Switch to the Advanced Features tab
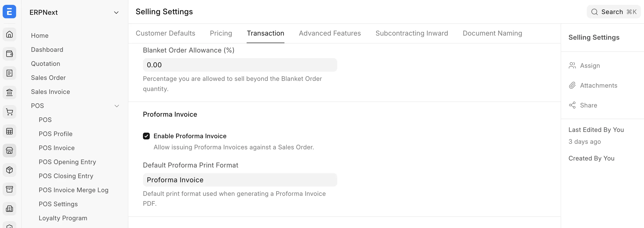 point(330,33)
